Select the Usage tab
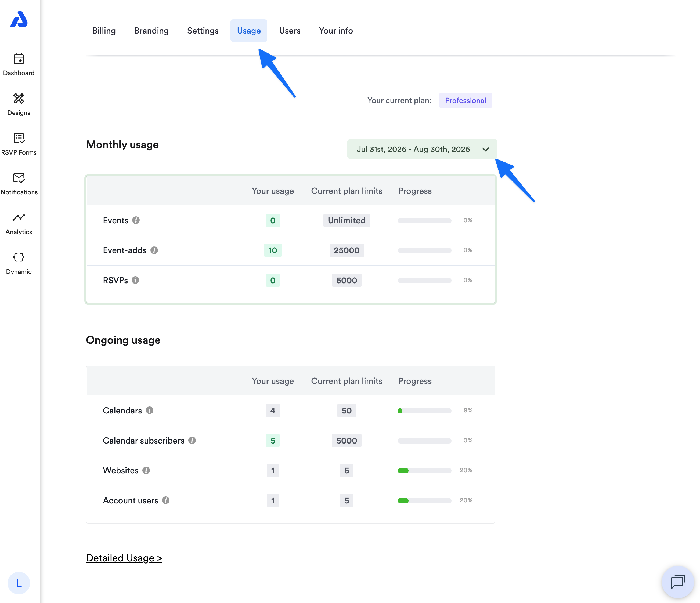The image size is (700, 603). tap(249, 31)
